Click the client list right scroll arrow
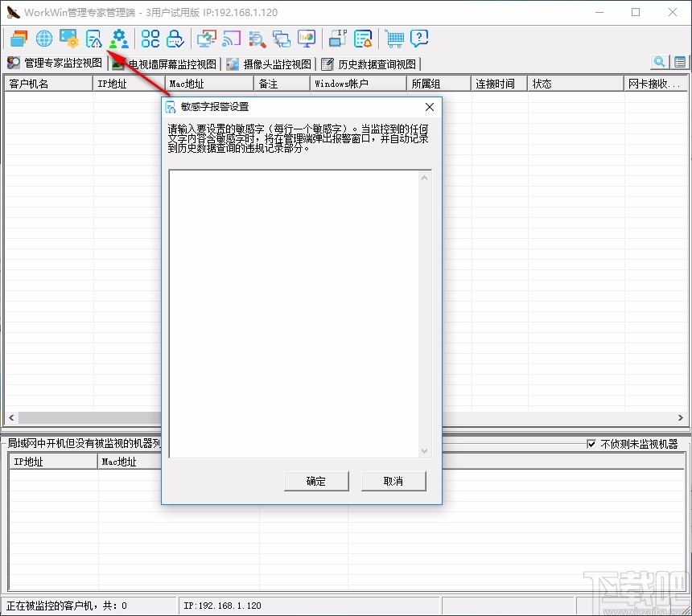This screenshot has width=692, height=616. pyautogui.click(x=681, y=417)
